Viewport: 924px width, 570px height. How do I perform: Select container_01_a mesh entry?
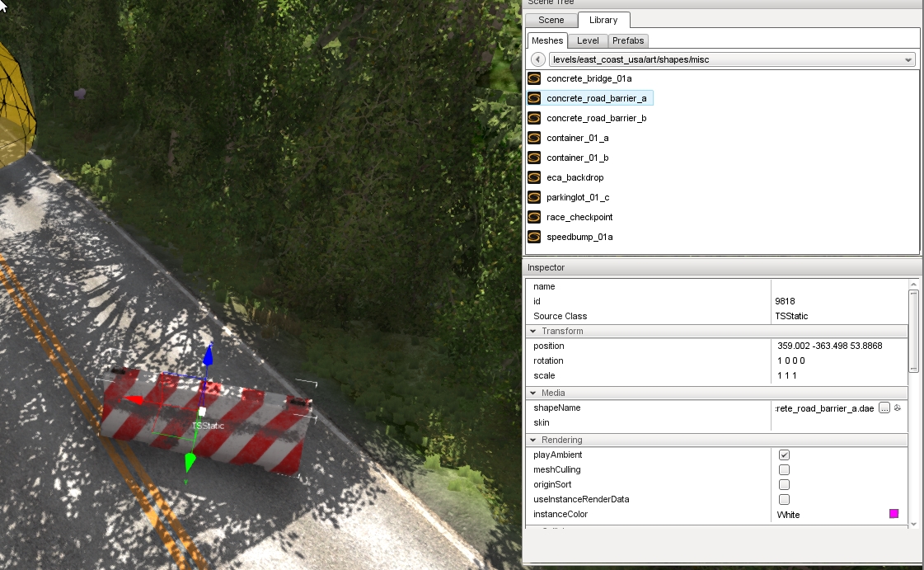(x=578, y=138)
